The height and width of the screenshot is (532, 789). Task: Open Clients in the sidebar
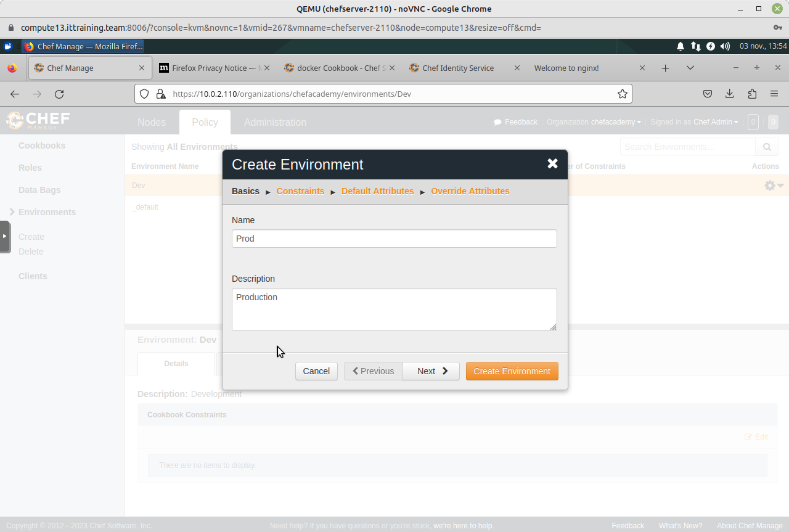[33, 276]
